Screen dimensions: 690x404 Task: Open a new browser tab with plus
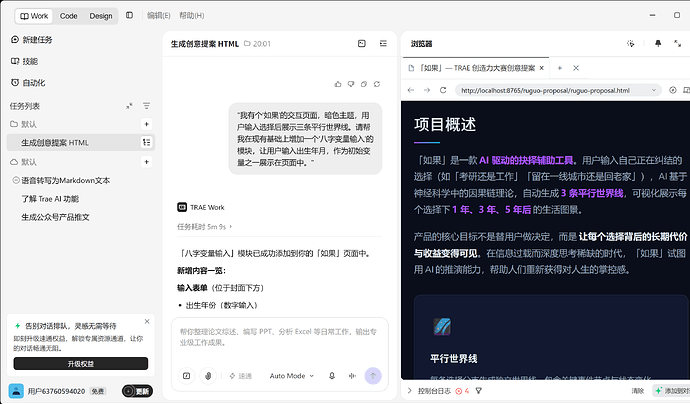click(560, 68)
